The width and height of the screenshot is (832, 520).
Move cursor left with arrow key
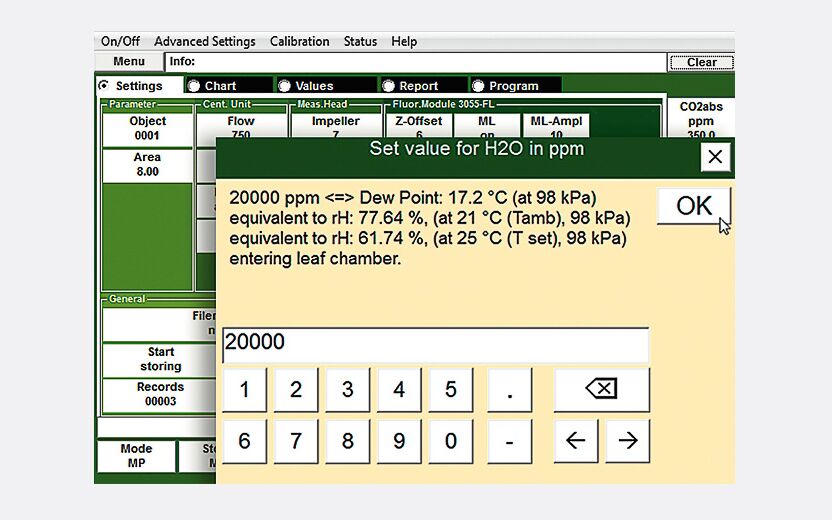(x=576, y=441)
